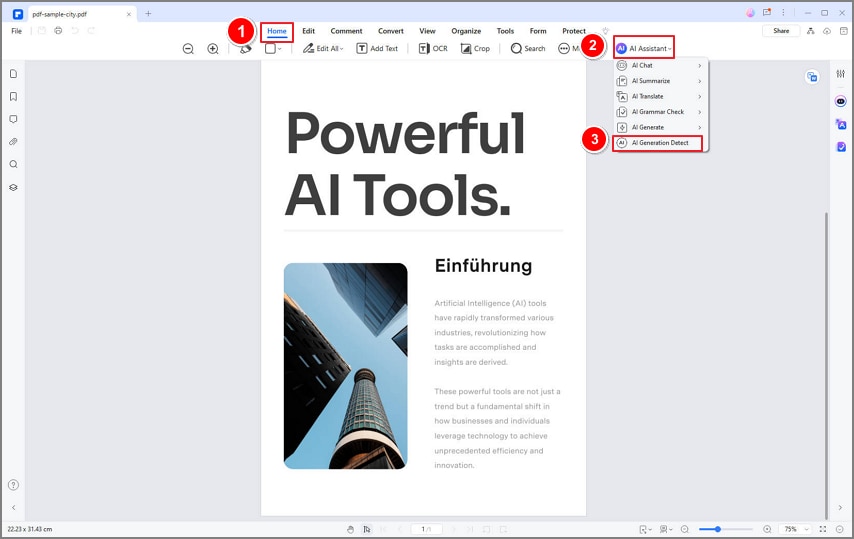Click the translate icon on right sidebar
The height and width of the screenshot is (539, 854).
(x=841, y=124)
